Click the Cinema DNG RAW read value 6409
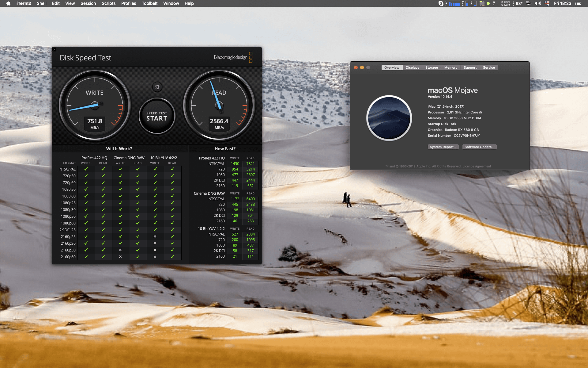The height and width of the screenshot is (368, 588). (x=251, y=199)
